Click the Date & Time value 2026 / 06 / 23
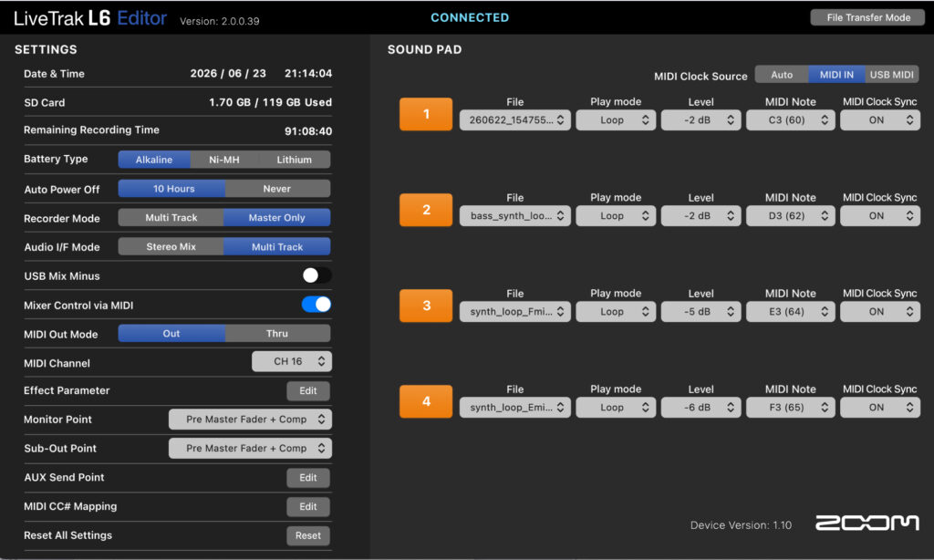Viewport: 934px width, 560px height. pos(228,73)
